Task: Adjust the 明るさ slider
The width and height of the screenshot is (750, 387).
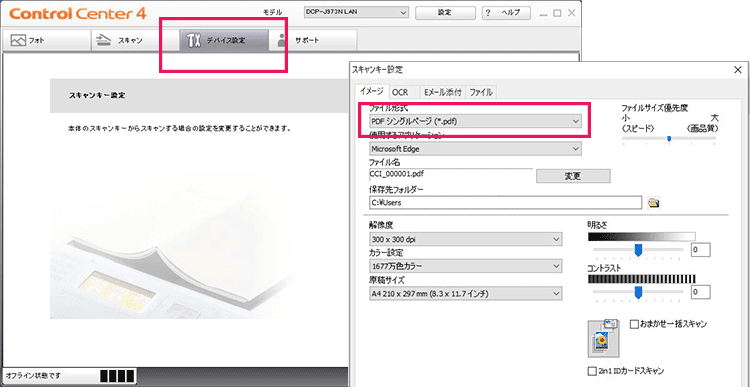Action: click(638, 250)
